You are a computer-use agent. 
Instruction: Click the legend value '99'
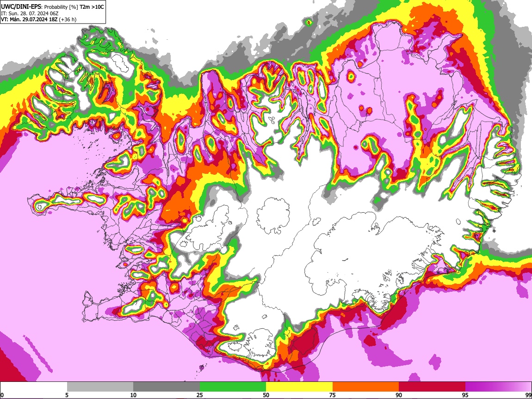[x=528, y=395]
